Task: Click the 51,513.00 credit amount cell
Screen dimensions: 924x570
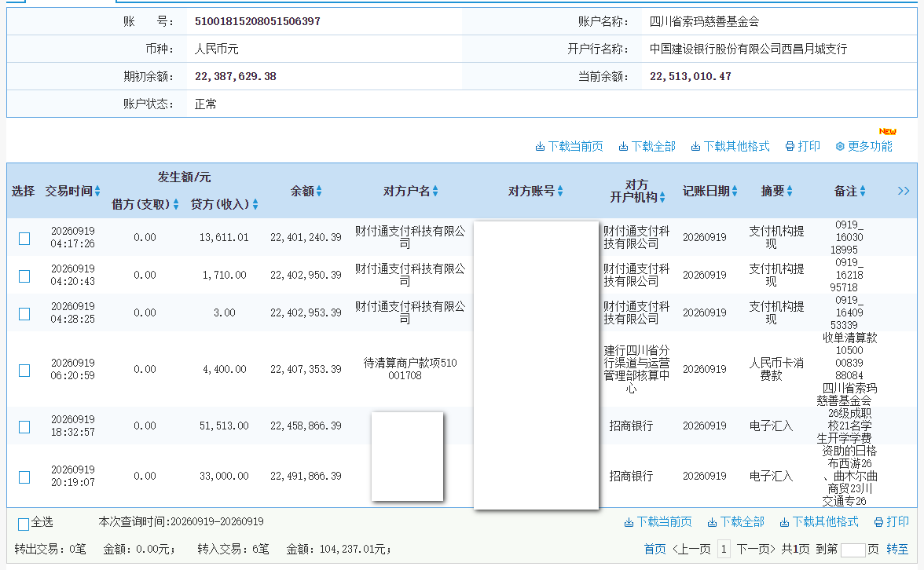Action: (224, 426)
